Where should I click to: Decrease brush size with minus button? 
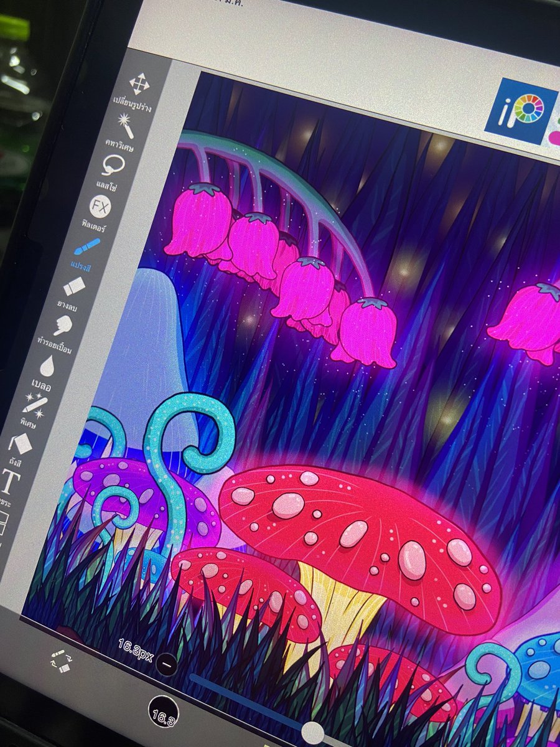(x=167, y=665)
